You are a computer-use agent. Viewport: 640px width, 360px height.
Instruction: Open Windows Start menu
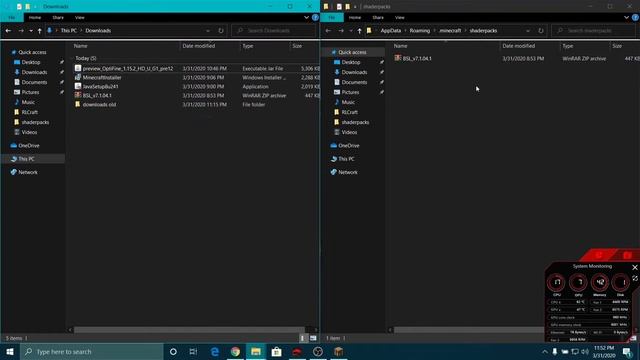coord(10,351)
